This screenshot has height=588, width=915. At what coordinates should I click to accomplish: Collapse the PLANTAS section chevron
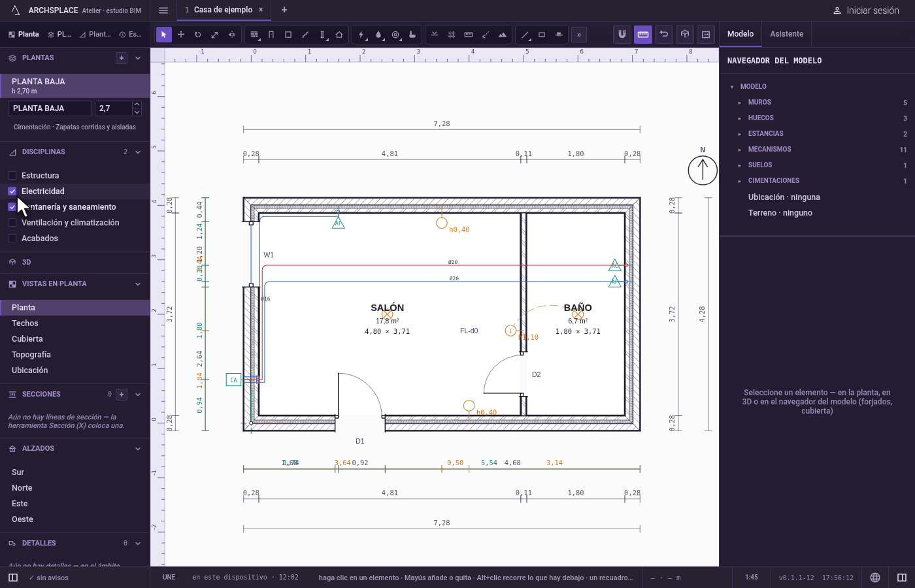pyautogui.click(x=138, y=58)
